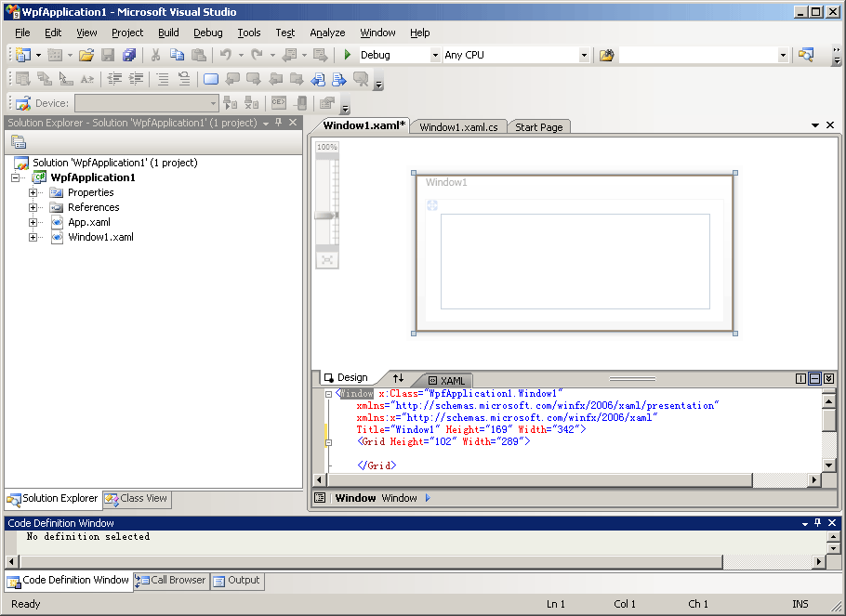This screenshot has height=616, width=846.
Task: Close the Solution Explorer panel
Action: coord(293,123)
